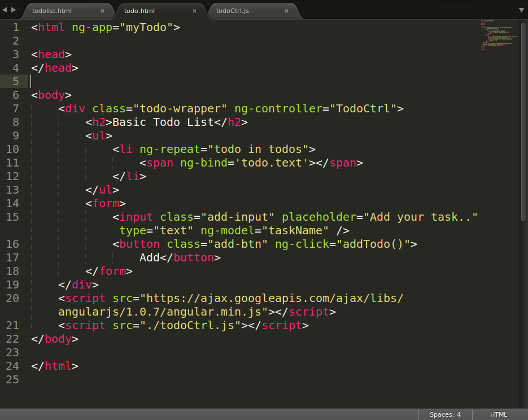This screenshot has height=420, width=528.
Task: Click the closing div tag
Action: click(x=78, y=285)
